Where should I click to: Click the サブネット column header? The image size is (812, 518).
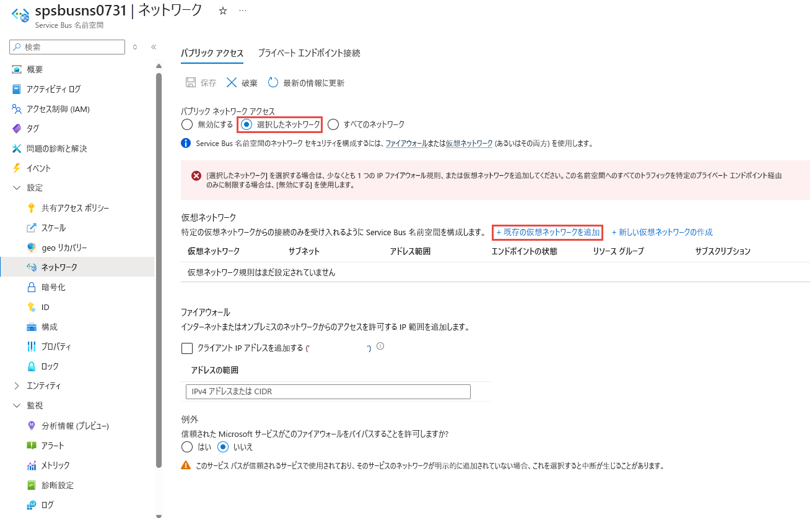click(x=304, y=251)
